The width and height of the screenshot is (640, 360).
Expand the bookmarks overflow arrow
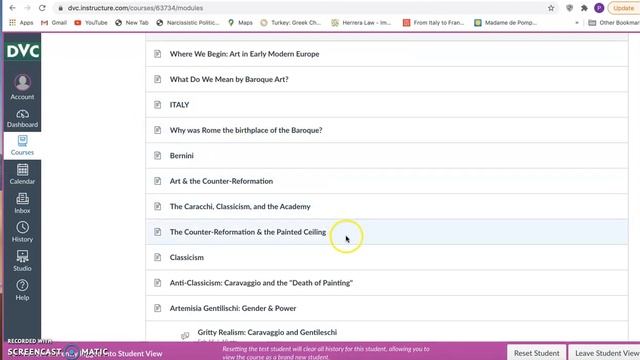(577, 23)
